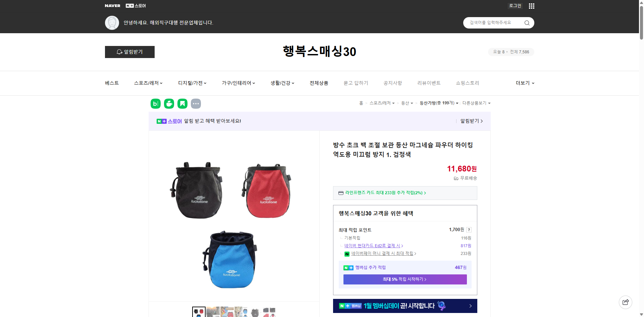
Task: Go to the 묻고 답하기 section
Action: coord(356,83)
